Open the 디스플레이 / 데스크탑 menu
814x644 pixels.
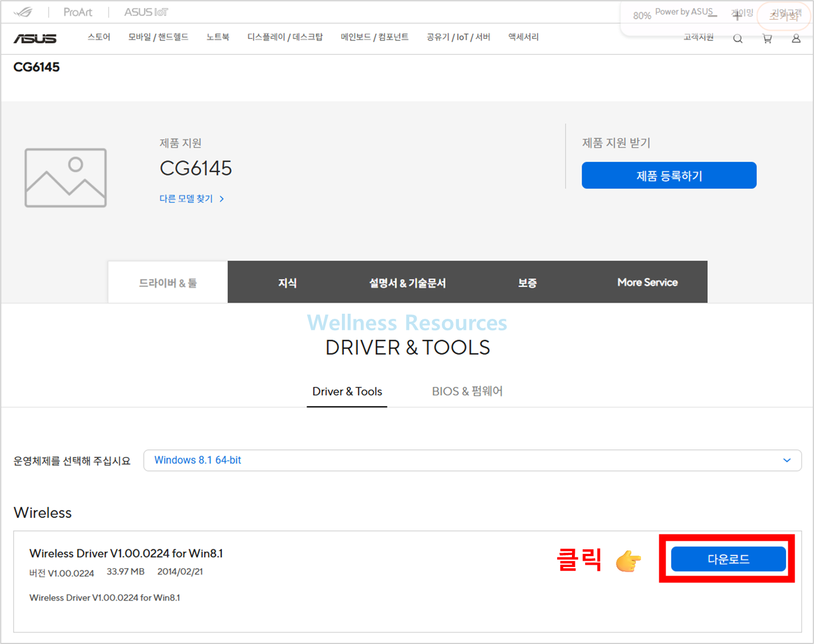point(285,37)
